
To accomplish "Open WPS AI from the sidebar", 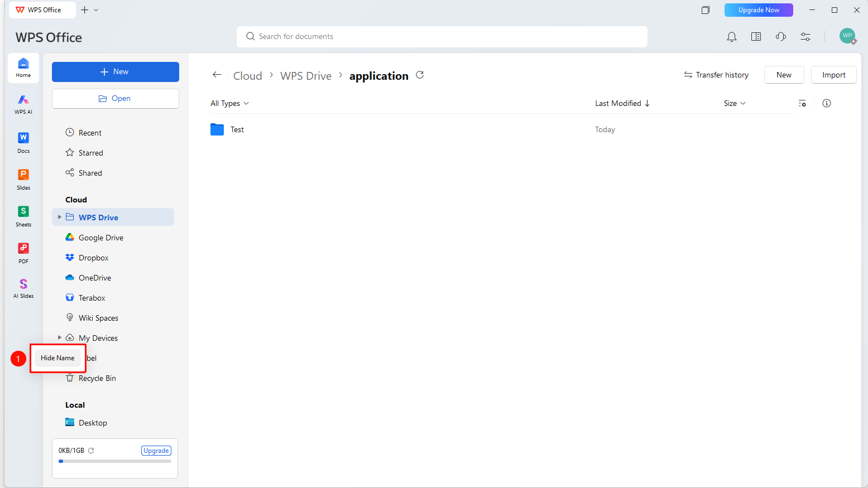I will 23,104.
